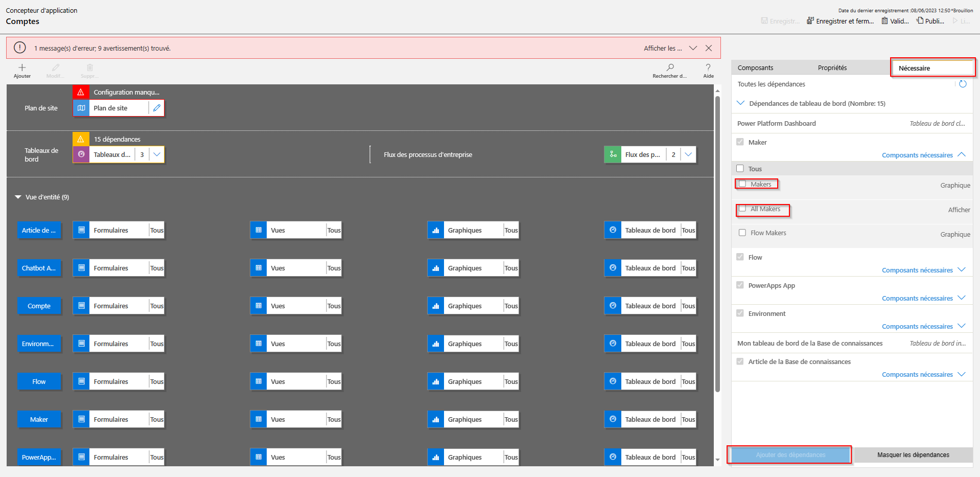Open the Flux des processus dropdown arrow
This screenshot has height=477, width=980.
688,154
